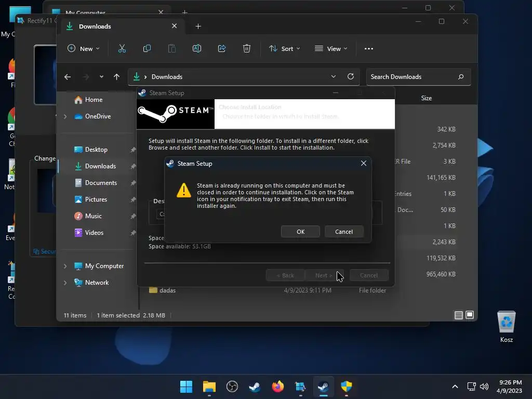
Task: Open Videos in the navigation pane
Action: (x=94, y=233)
